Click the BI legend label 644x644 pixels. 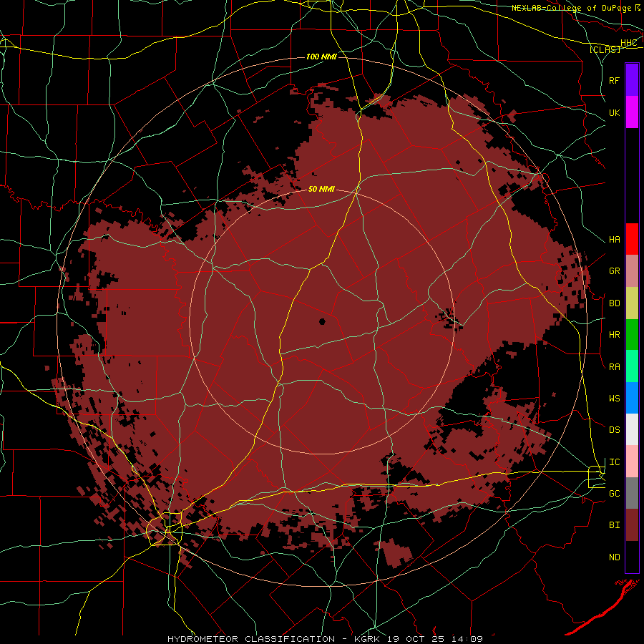click(x=614, y=525)
